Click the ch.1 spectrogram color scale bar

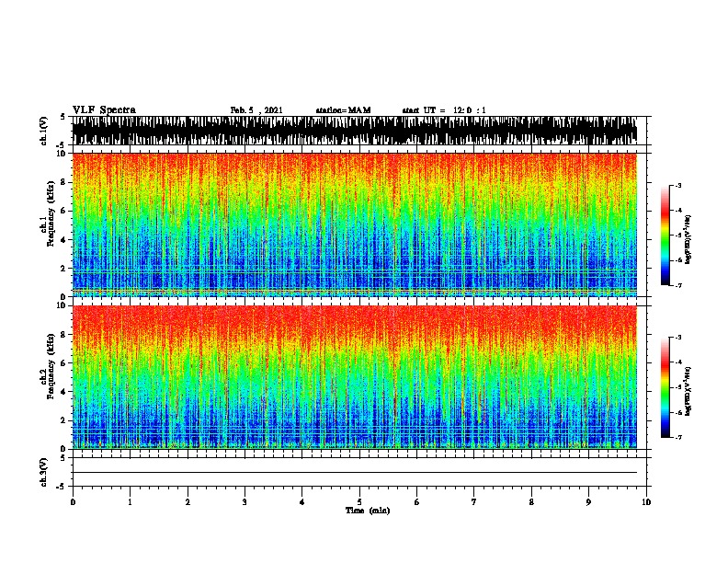click(x=665, y=236)
